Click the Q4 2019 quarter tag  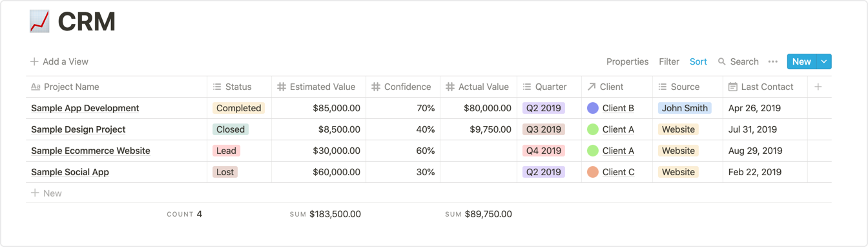point(544,151)
